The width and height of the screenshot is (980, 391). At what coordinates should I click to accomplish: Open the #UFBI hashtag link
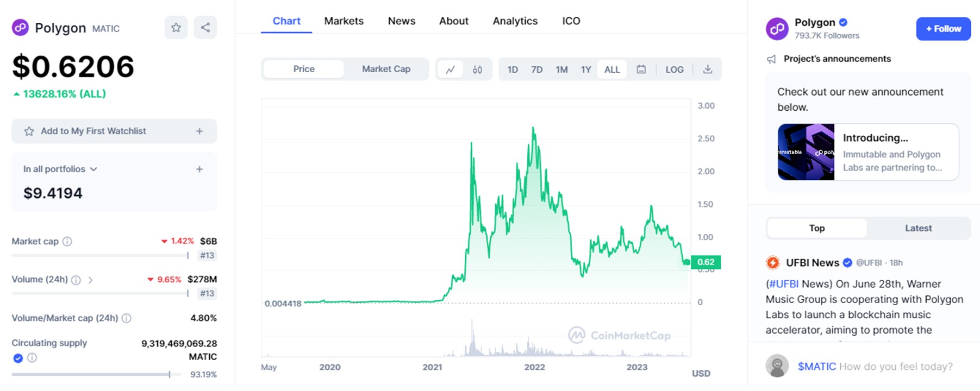(783, 284)
